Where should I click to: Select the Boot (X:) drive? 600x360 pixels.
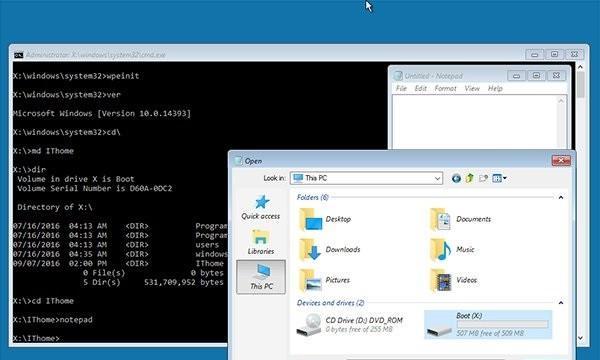coord(488,324)
